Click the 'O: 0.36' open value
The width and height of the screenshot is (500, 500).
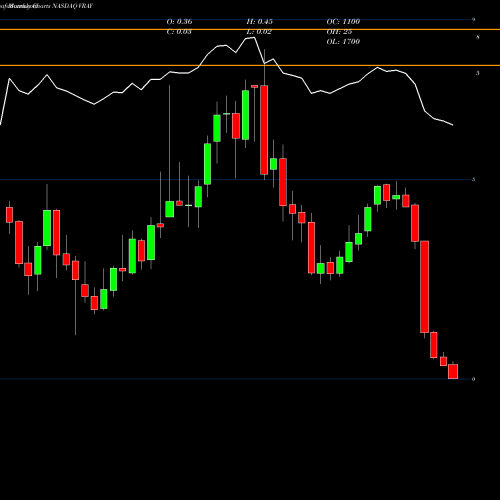coord(179,22)
